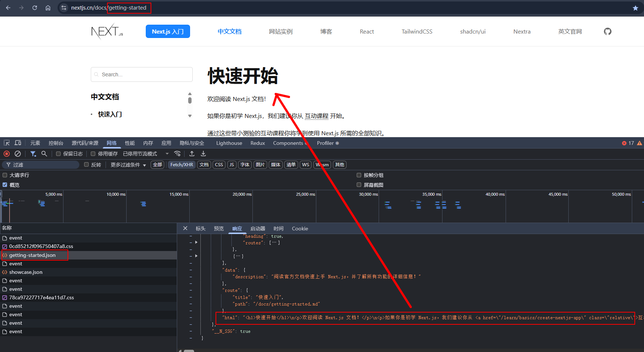Switch to the Preview tab (预览)
The height and width of the screenshot is (352, 644).
point(218,229)
